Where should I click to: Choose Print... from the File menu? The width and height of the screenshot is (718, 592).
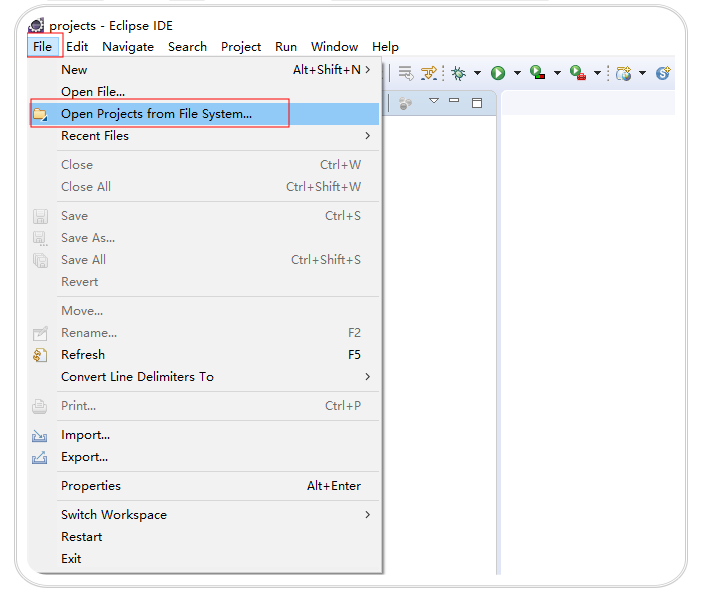click(x=204, y=406)
